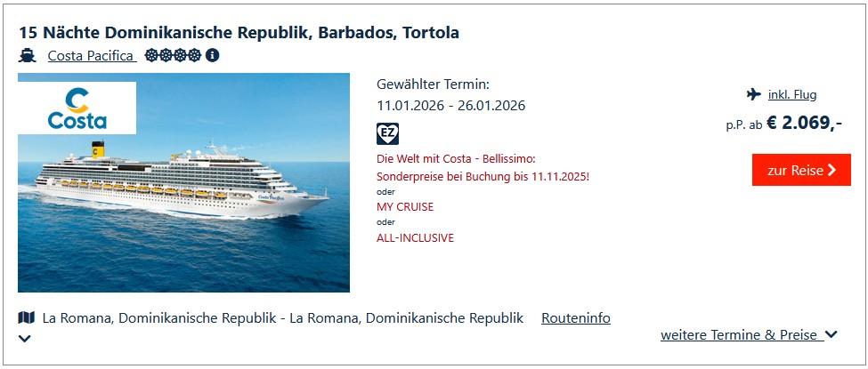Click the Costa logo on the image
The width and height of the screenshot is (868, 369).
[77, 108]
